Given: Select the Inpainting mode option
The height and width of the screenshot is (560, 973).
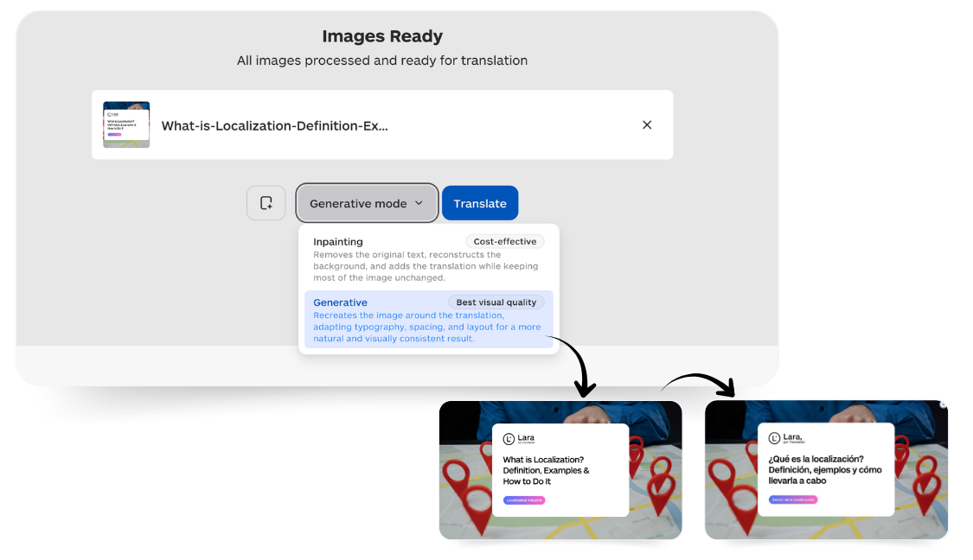Looking at the screenshot, I should [x=429, y=258].
